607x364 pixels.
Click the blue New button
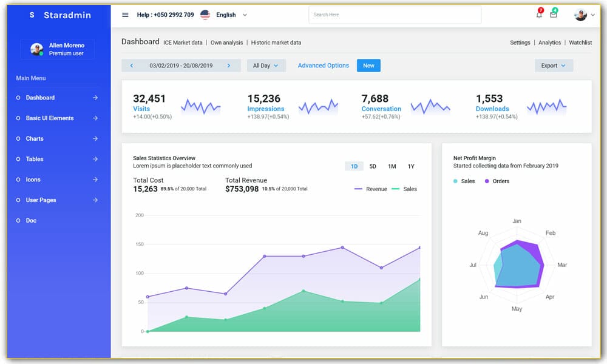click(x=368, y=66)
